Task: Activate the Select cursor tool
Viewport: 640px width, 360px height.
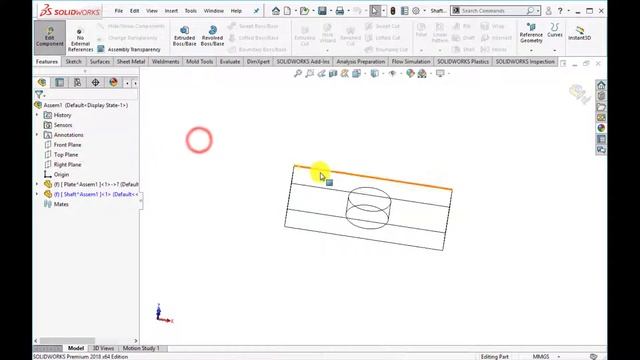Action: pos(375,11)
